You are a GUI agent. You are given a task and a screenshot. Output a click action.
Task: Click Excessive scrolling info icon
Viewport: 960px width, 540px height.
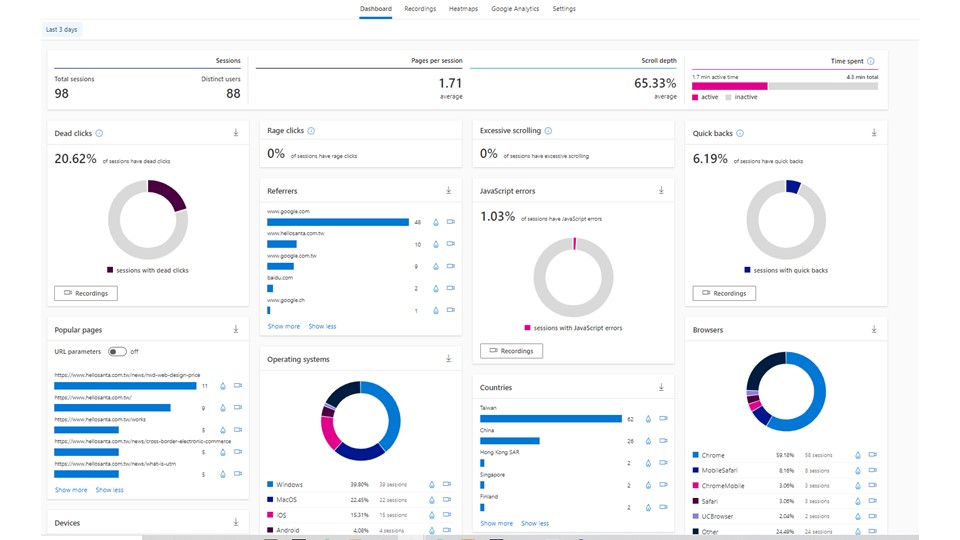coord(548,131)
